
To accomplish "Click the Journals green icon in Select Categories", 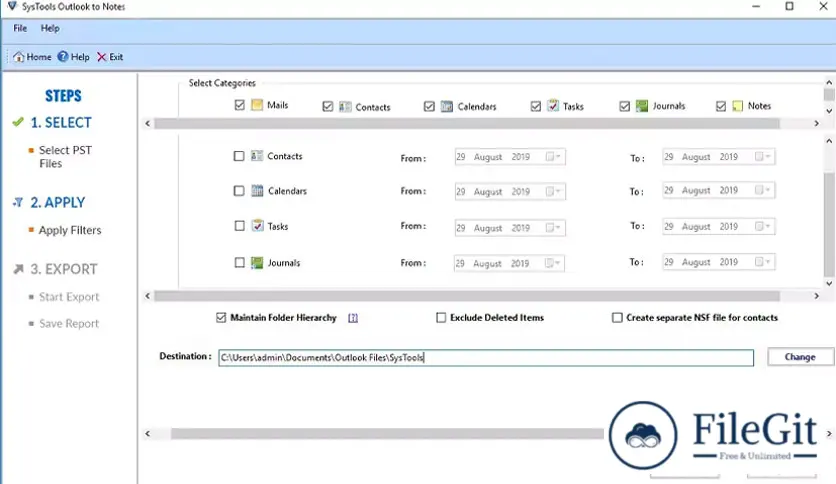I will tap(642, 106).
